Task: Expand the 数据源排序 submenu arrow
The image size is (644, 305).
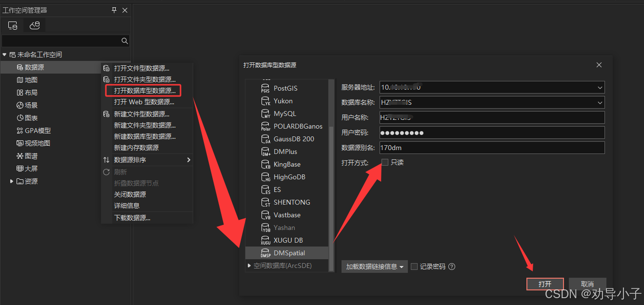Action: pyautogui.click(x=188, y=160)
